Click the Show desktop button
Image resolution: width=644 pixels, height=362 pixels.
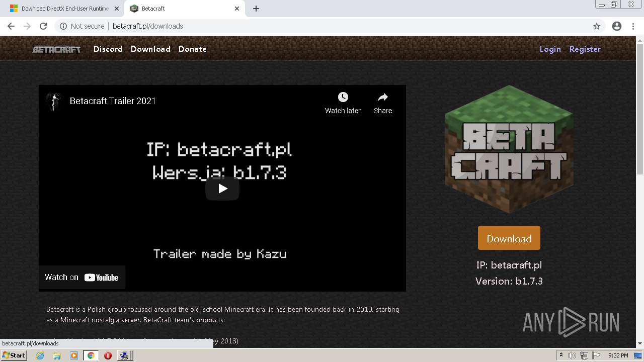[639, 355]
